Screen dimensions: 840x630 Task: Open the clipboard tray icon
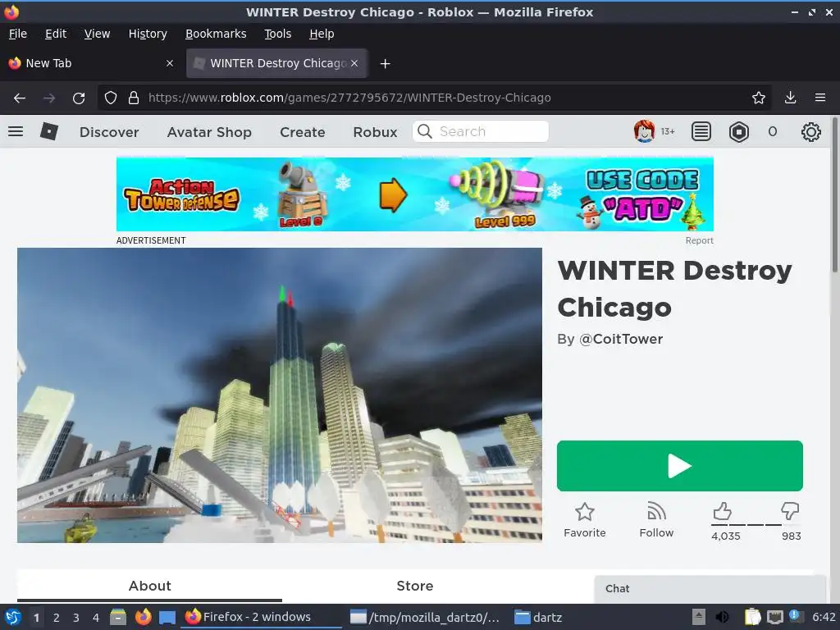click(752, 617)
